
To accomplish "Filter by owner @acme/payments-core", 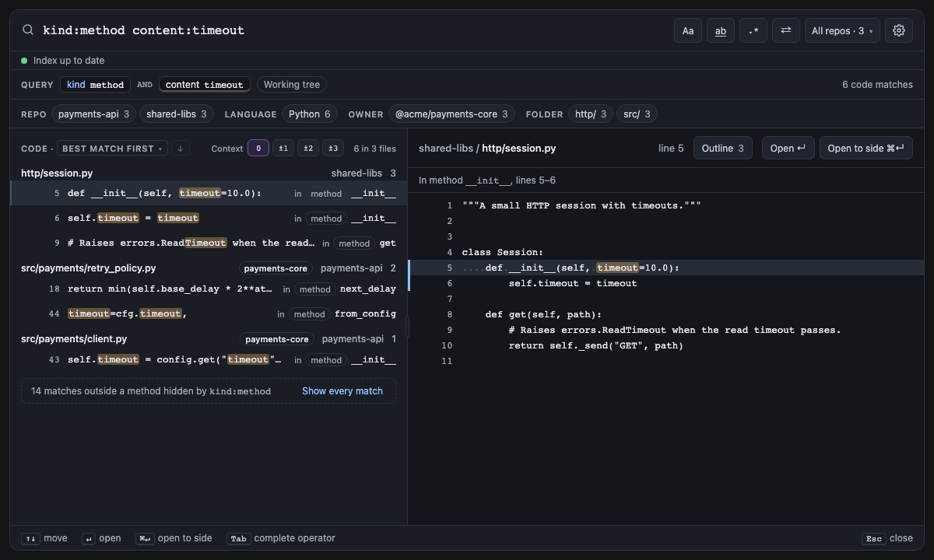I will pos(451,114).
